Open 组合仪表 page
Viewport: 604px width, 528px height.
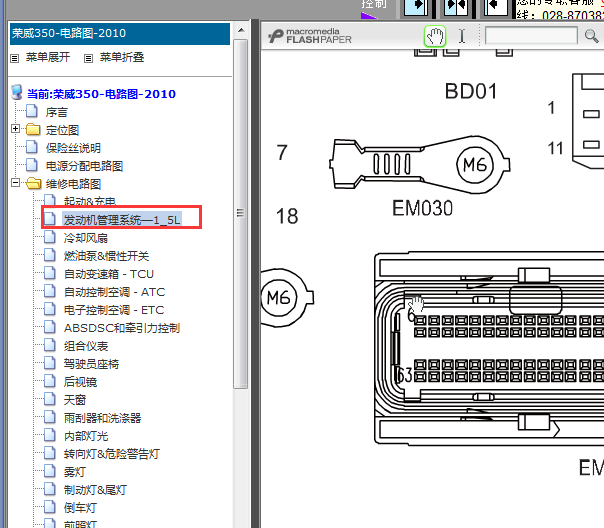86,346
